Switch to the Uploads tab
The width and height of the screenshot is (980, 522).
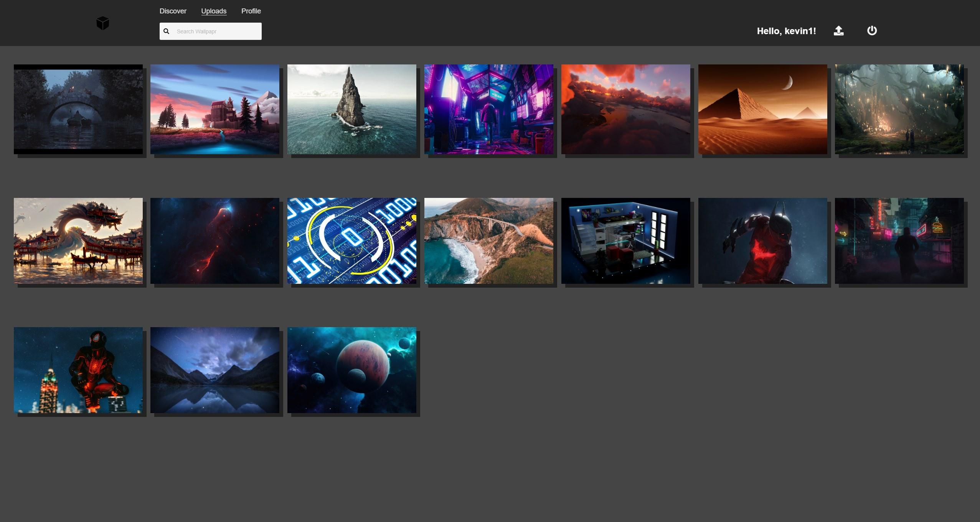(214, 11)
